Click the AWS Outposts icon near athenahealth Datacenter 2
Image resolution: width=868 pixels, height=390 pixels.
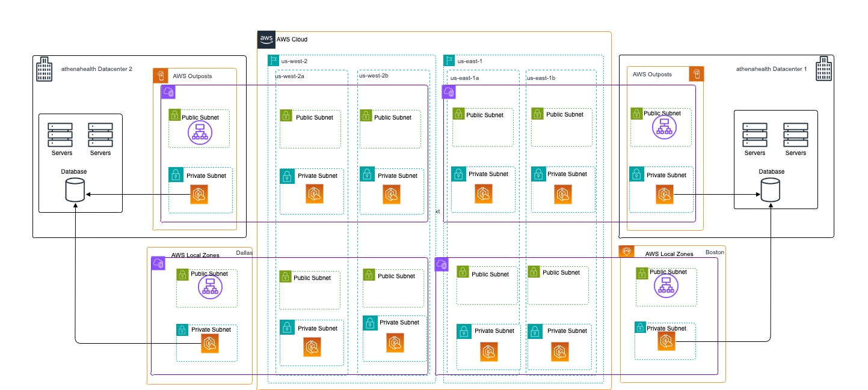pyautogui.click(x=160, y=75)
